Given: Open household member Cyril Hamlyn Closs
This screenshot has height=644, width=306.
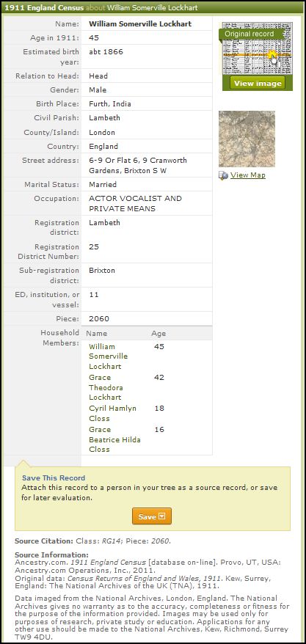Looking at the screenshot, I should 112,413.
